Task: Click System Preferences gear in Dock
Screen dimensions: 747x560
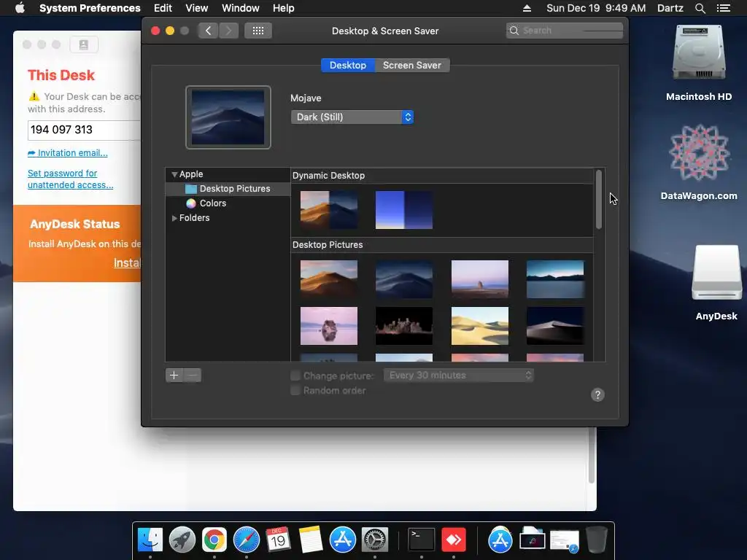Action: pos(375,540)
